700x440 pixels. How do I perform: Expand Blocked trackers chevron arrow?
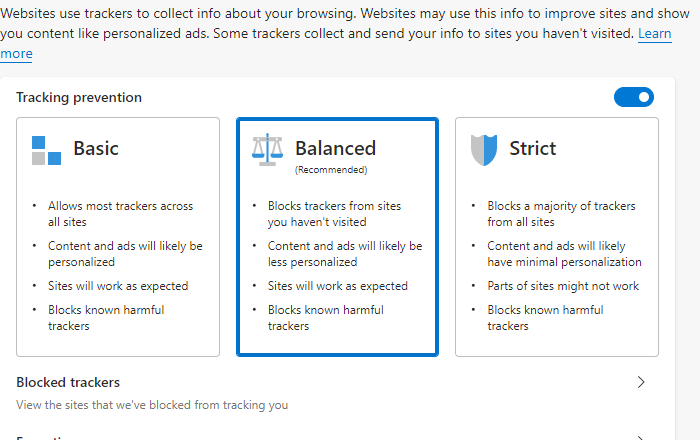click(641, 382)
